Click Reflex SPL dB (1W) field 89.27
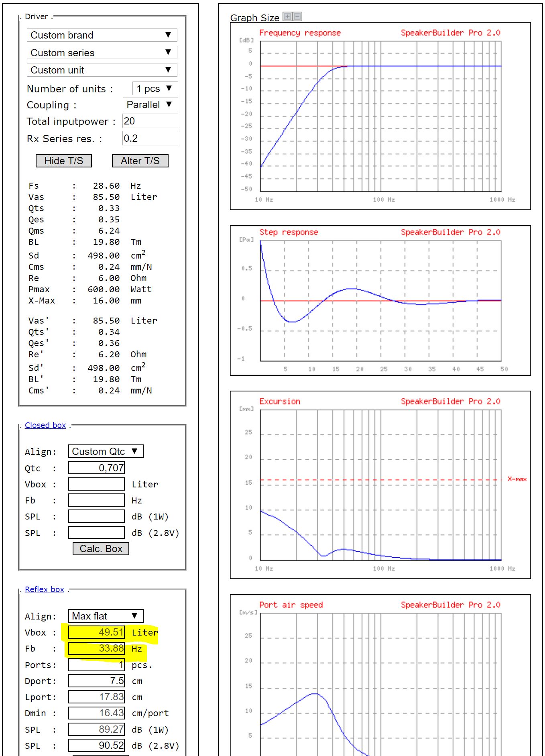The width and height of the screenshot is (545, 756). (x=96, y=729)
